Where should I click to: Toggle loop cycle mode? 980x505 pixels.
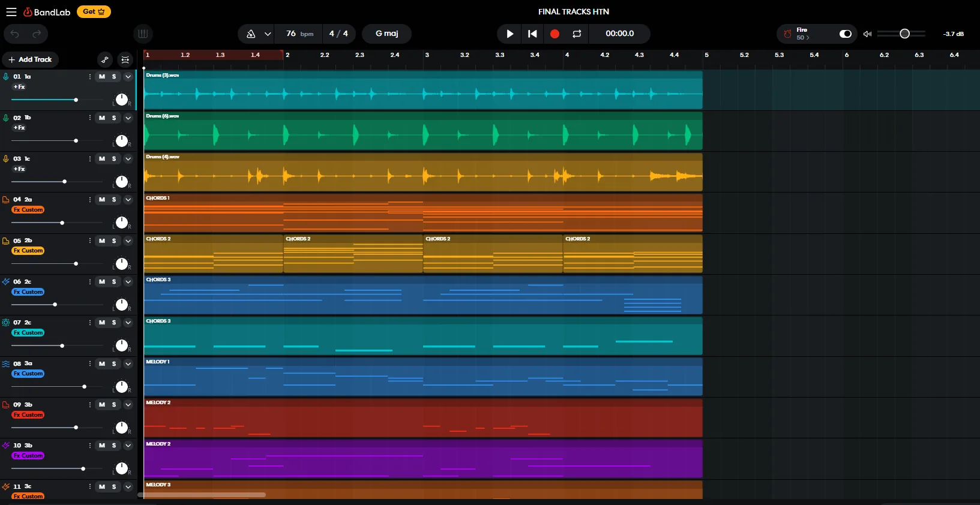coord(577,34)
